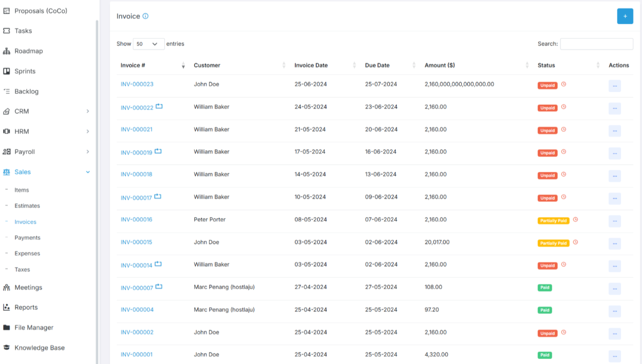Click the Meetings people icon in sidebar

click(x=7, y=287)
